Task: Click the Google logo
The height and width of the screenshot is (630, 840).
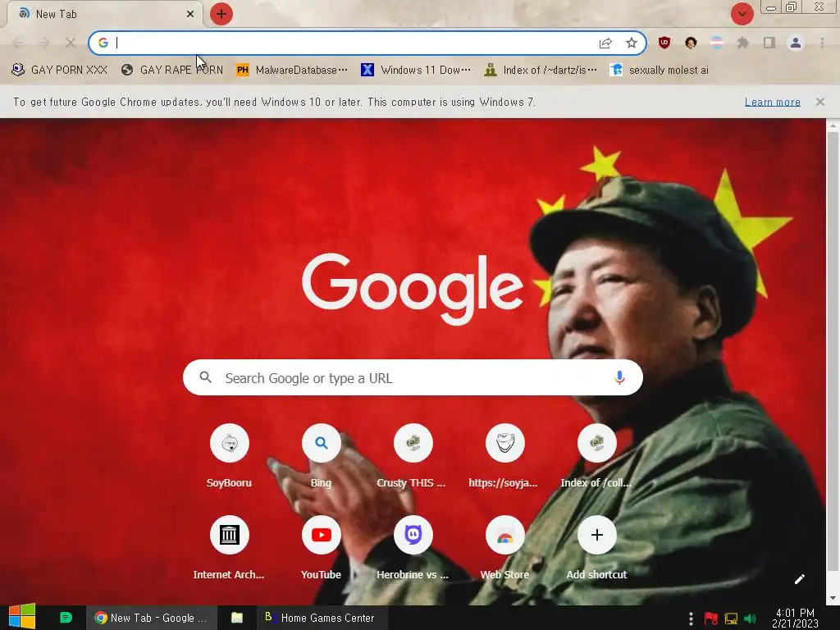Action: tap(413, 289)
